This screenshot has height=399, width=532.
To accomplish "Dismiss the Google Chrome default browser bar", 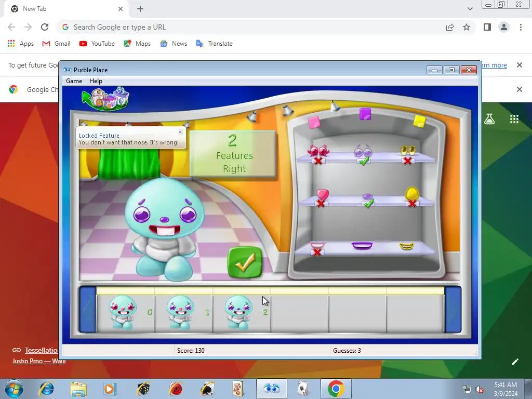I will point(519,89).
